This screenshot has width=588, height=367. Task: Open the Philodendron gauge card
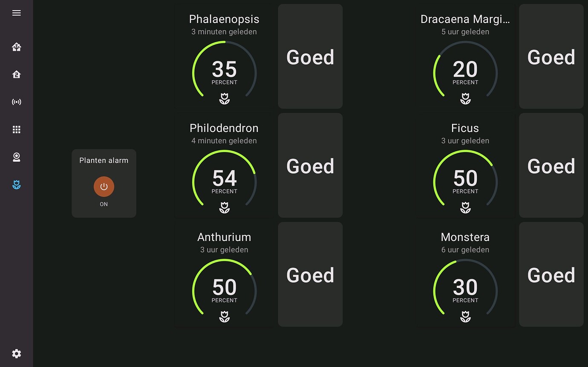[224, 182]
